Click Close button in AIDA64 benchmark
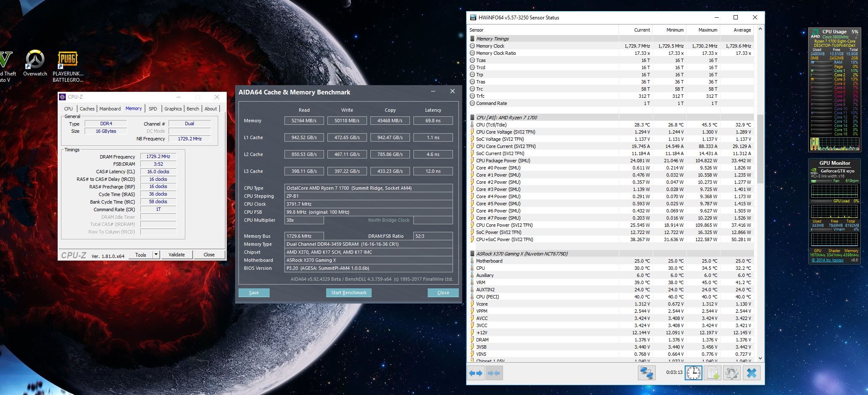868x395 pixels. (443, 293)
